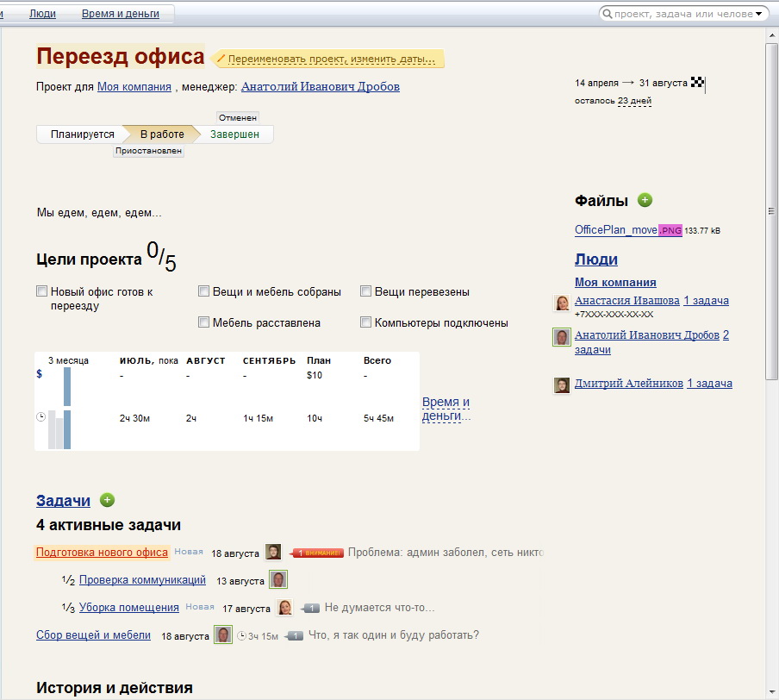Click Дмитрий Алейников avatar in Люди list
779x700 pixels.
(562, 384)
